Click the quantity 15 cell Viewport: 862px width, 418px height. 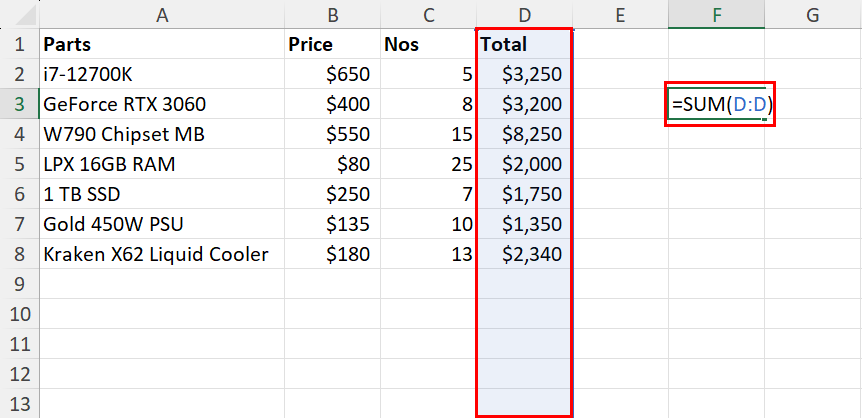tap(428, 134)
